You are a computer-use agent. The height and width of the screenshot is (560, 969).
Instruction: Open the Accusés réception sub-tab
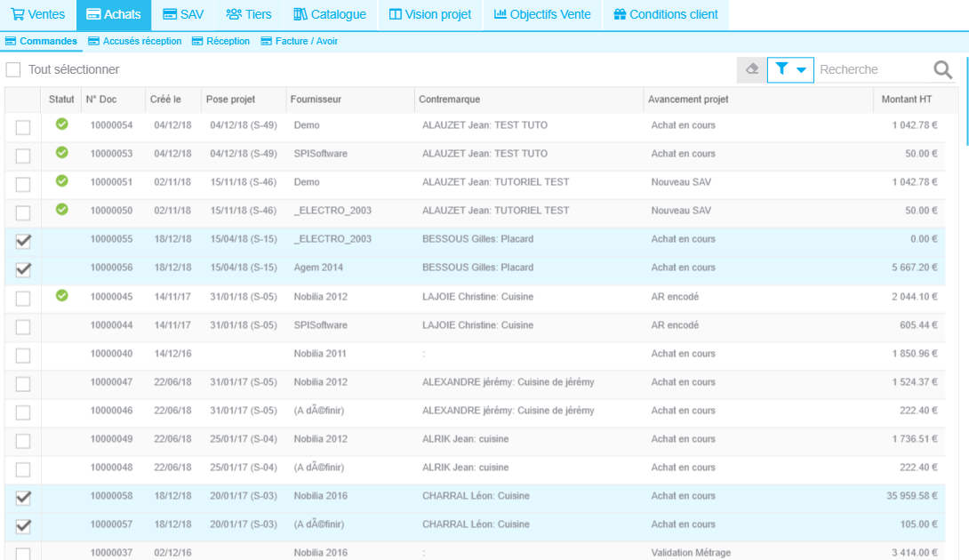(x=135, y=42)
